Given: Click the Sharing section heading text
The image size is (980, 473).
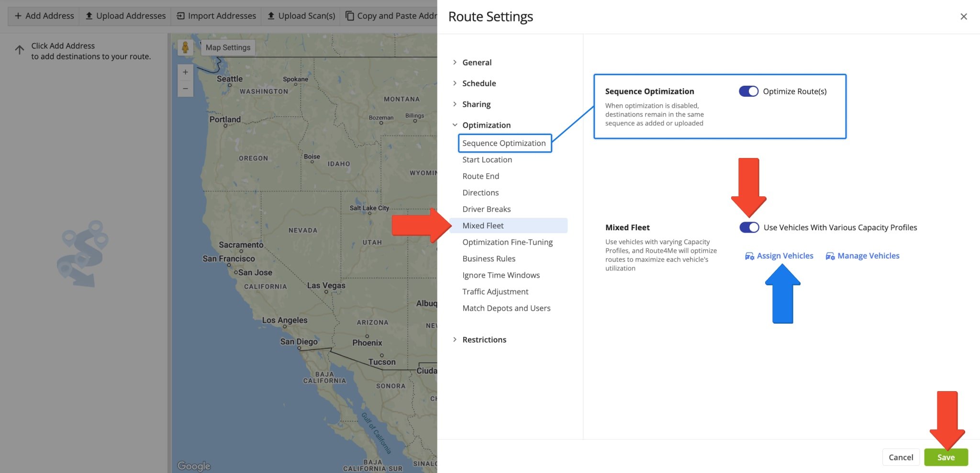Looking at the screenshot, I should tap(476, 104).
